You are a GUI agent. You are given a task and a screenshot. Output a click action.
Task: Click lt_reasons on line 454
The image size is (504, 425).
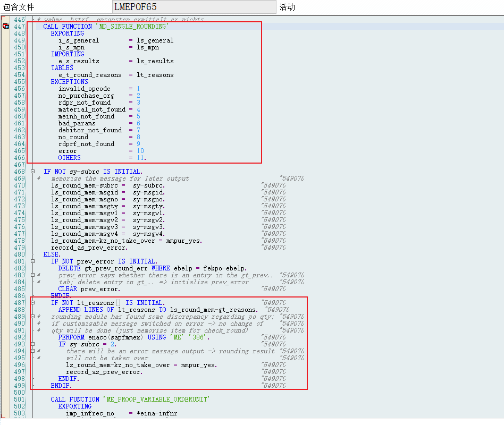click(155, 75)
